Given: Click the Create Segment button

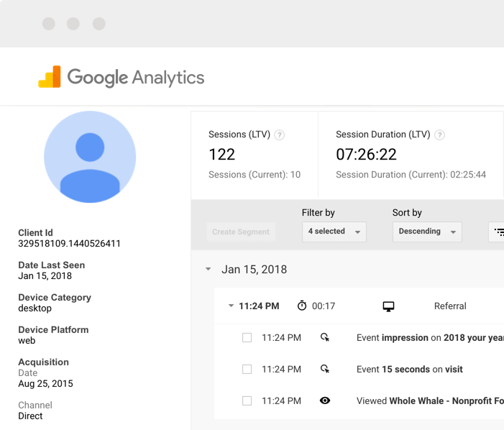Looking at the screenshot, I should pyautogui.click(x=241, y=232).
